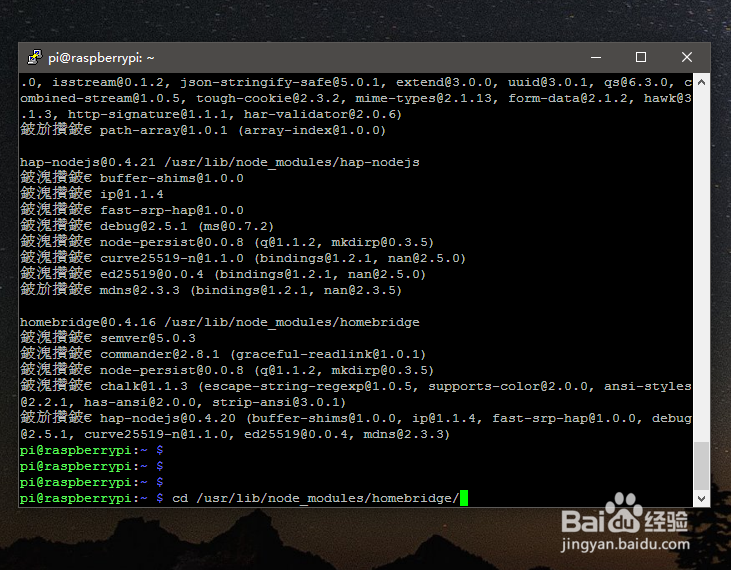Maximize the pi@raspberrypi terminal window
The image size is (731, 570).
[641, 57]
